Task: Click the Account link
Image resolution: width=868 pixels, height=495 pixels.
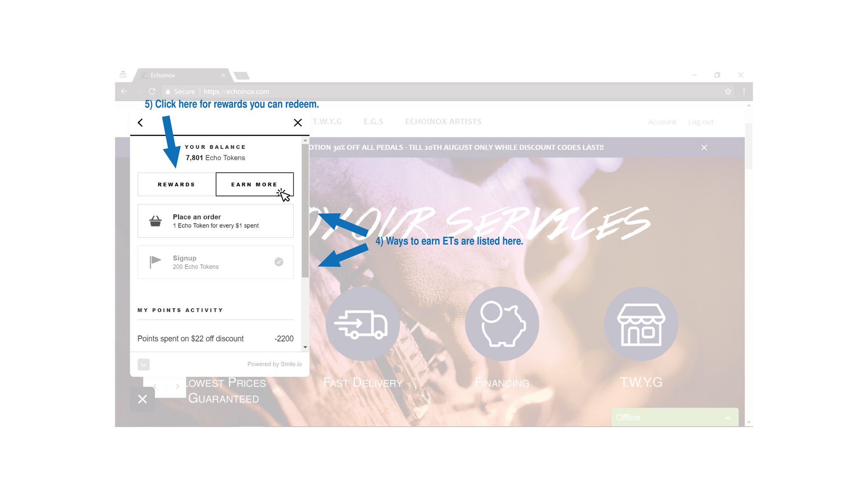Action: [662, 122]
